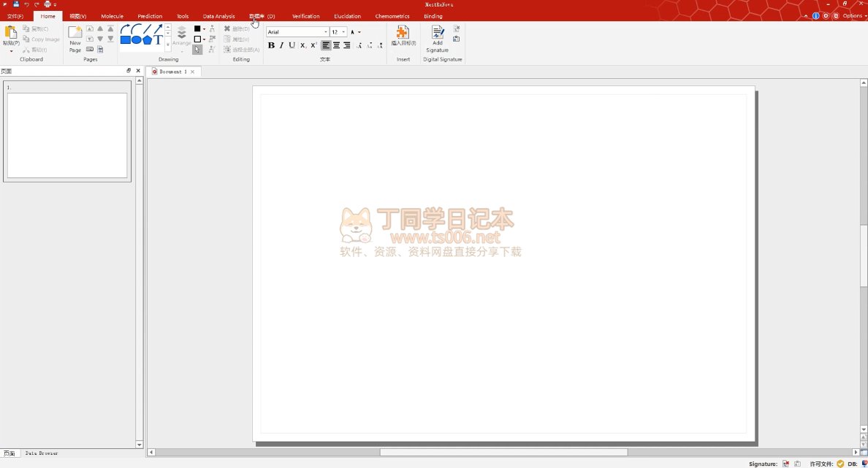Open the blue info icon

816,15
